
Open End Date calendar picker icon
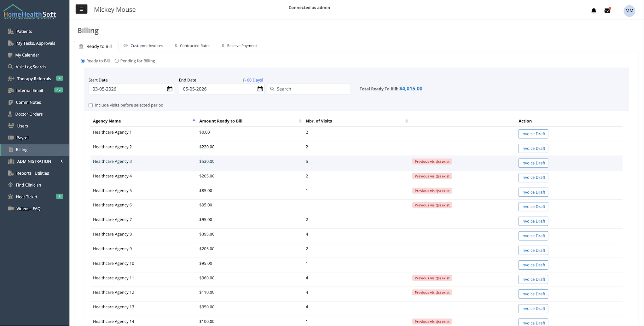point(260,89)
